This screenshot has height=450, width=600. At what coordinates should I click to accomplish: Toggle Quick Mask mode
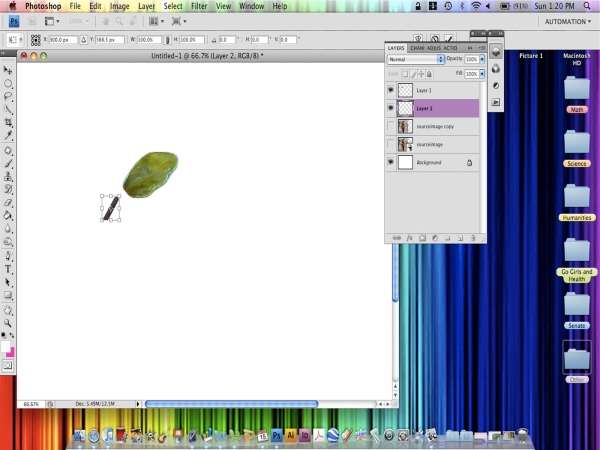8,365
